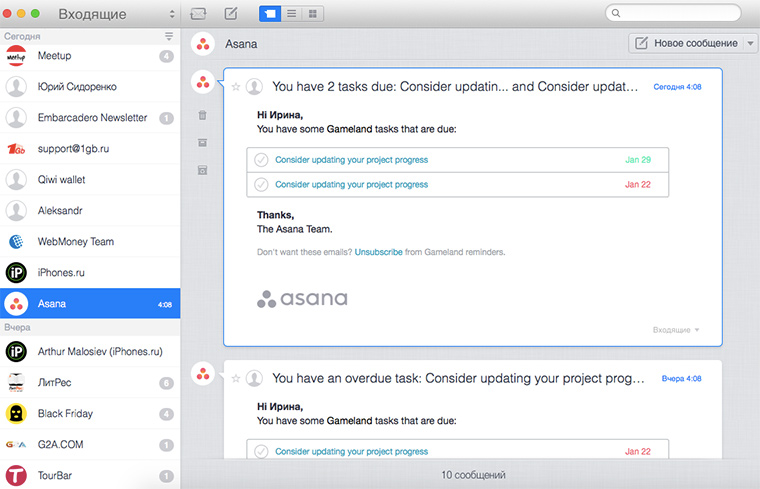
Task: Select the ЛитРес conversation
Action: coord(90,383)
